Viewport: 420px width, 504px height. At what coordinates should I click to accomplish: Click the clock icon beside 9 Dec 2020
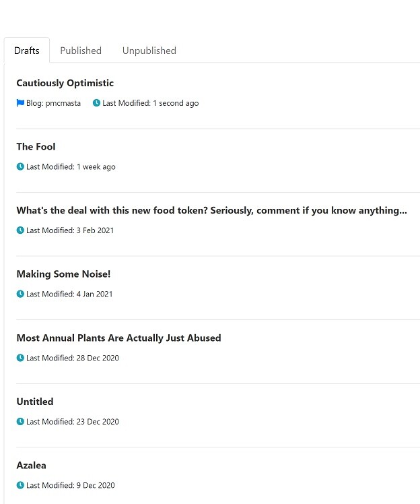point(20,485)
